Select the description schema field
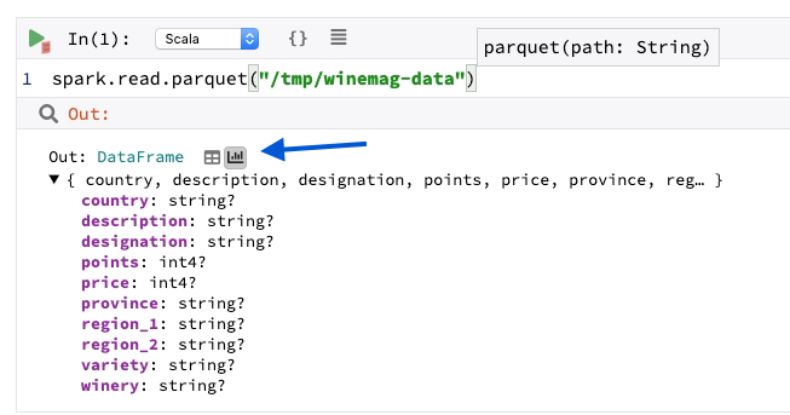The image size is (790, 415). click(x=130, y=220)
